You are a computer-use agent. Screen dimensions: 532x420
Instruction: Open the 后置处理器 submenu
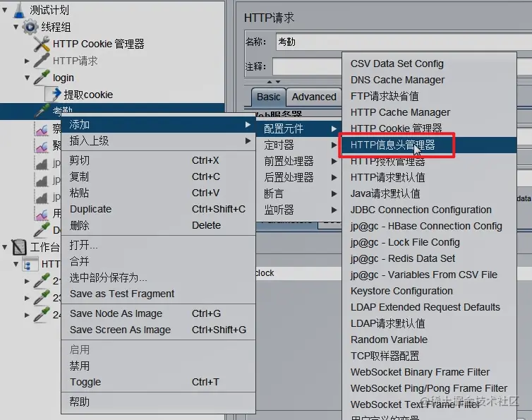point(299,177)
